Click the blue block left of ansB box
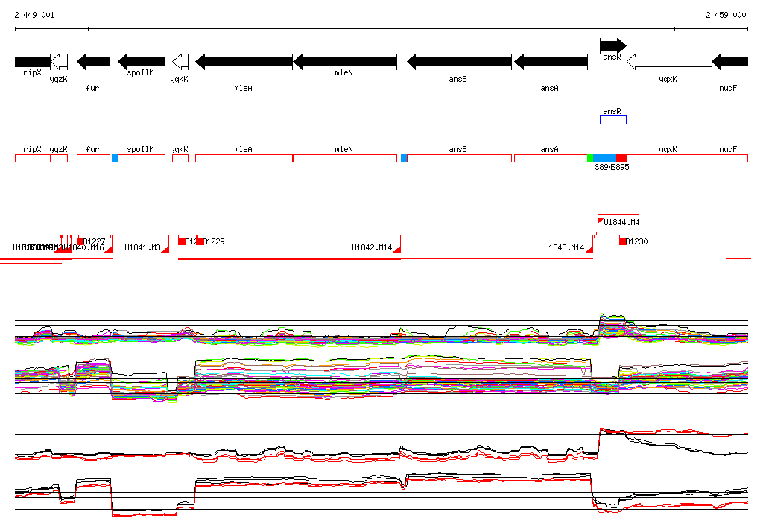 pyautogui.click(x=404, y=158)
